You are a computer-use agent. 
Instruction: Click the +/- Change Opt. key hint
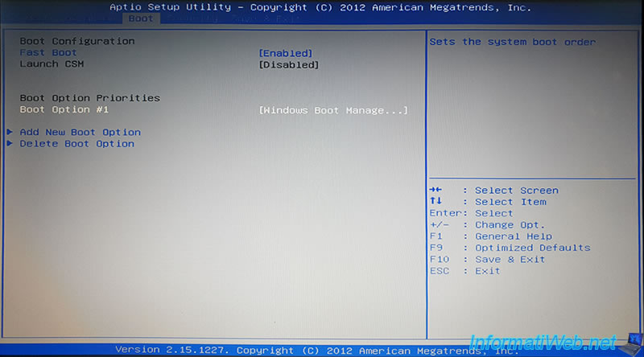point(487,225)
